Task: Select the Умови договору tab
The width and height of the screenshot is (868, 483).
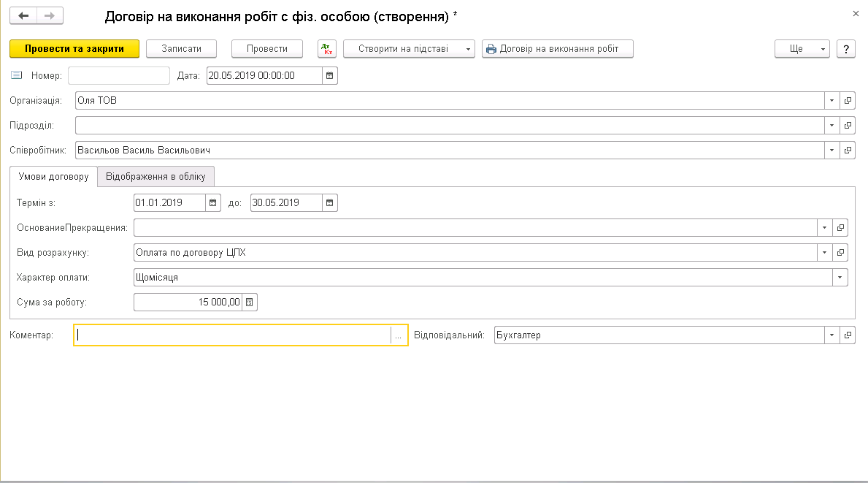Action: [x=53, y=177]
